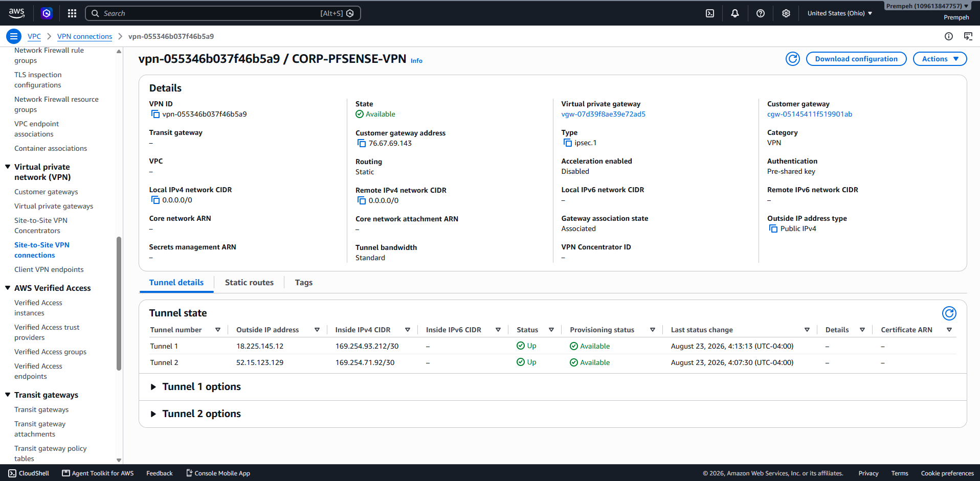Open Customer gateways in sidebar
This screenshot has height=481, width=980.
[46, 192]
